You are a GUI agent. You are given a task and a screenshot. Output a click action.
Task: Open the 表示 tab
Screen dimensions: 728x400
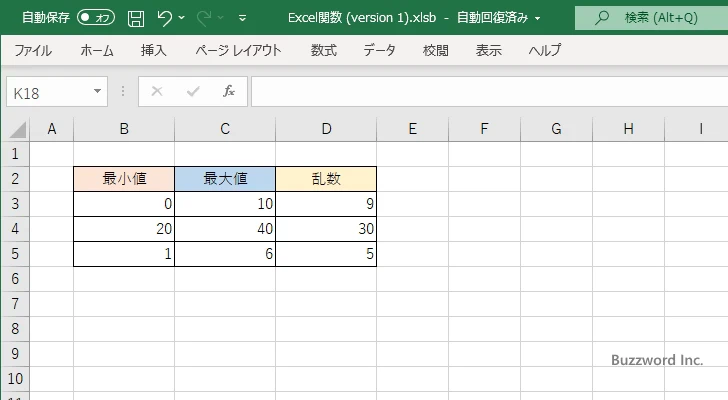point(488,50)
